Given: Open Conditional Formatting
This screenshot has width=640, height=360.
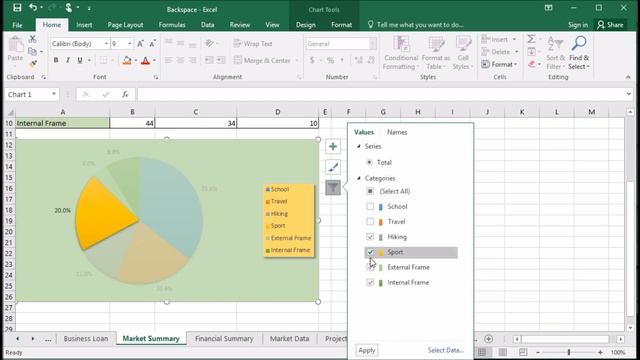Looking at the screenshot, I should (x=401, y=53).
